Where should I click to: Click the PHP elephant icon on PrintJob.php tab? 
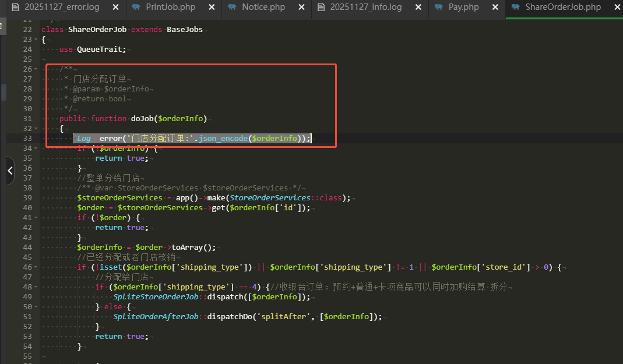136,8
